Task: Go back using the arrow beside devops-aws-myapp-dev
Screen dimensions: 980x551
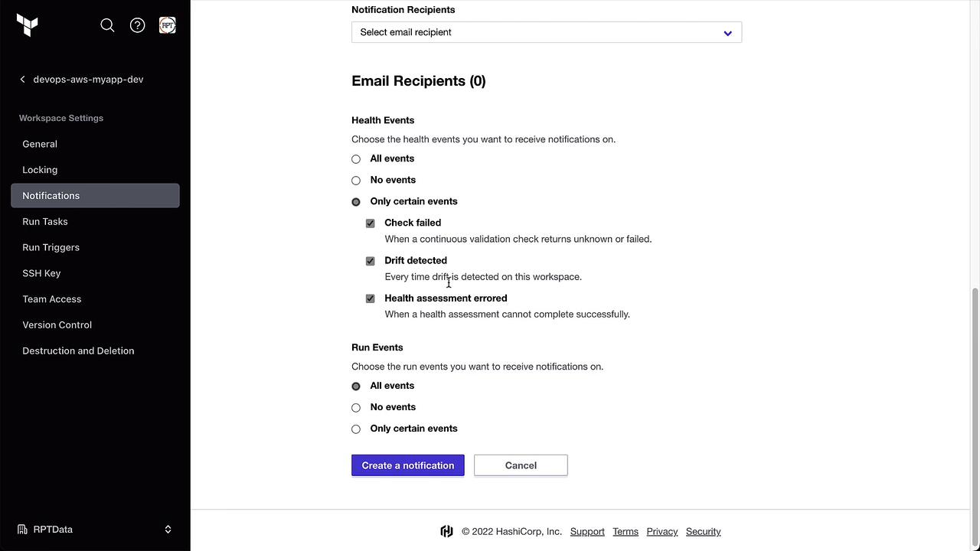Action: pos(23,80)
